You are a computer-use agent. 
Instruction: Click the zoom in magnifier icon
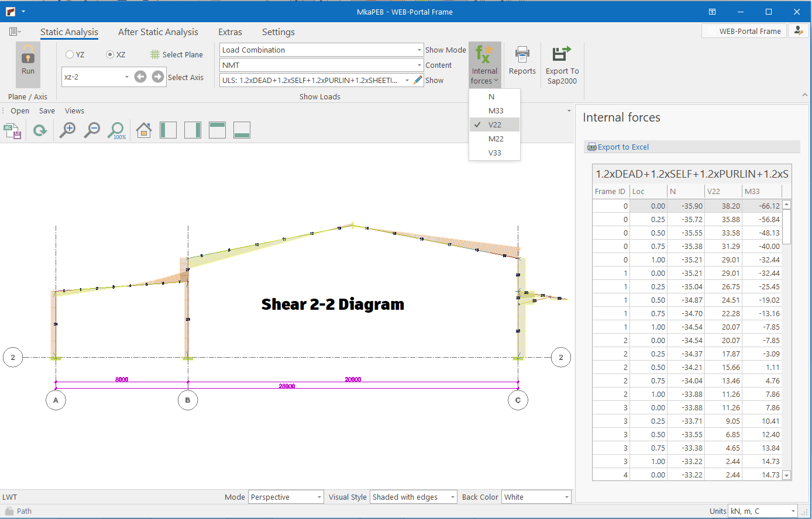click(68, 130)
